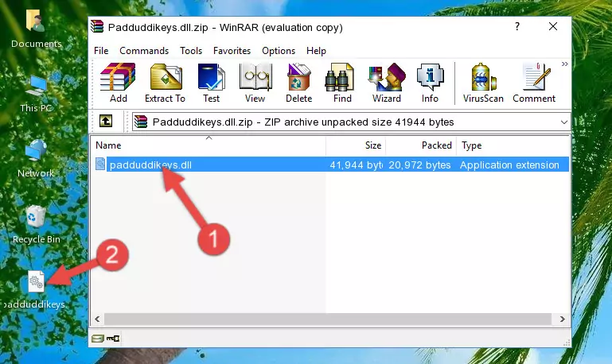Open the Favorites menu

[x=232, y=51]
